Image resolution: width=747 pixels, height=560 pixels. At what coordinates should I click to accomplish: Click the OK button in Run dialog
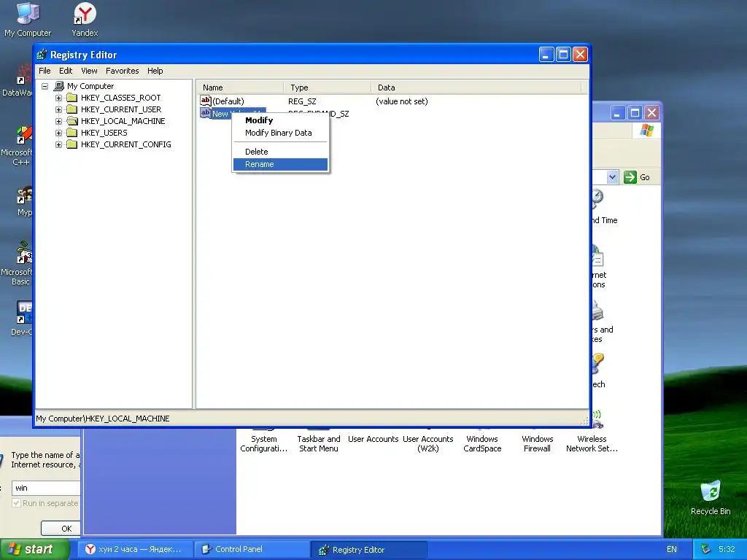[x=61, y=528]
